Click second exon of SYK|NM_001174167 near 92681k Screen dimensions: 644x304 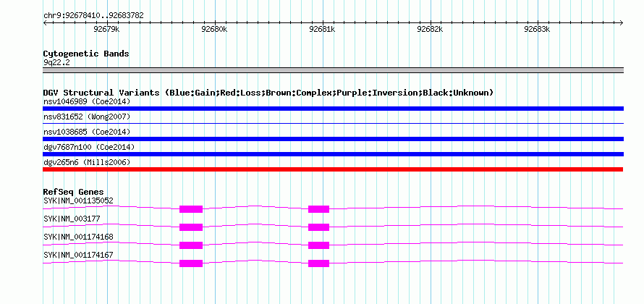tap(318, 263)
